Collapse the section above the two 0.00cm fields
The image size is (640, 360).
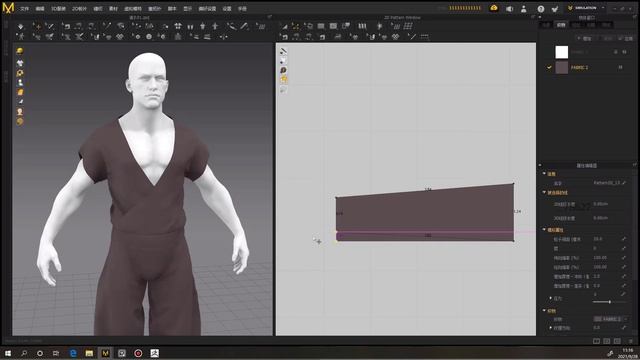(544, 192)
